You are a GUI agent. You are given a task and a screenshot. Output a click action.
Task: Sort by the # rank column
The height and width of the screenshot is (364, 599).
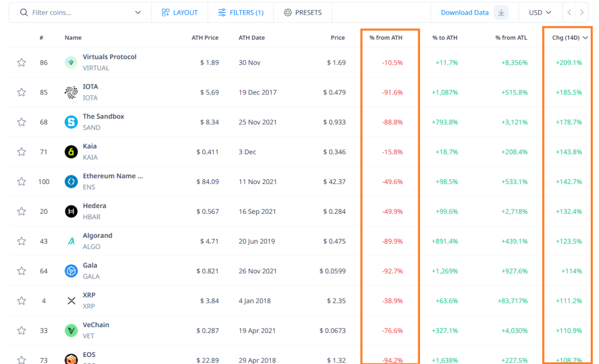click(x=42, y=37)
